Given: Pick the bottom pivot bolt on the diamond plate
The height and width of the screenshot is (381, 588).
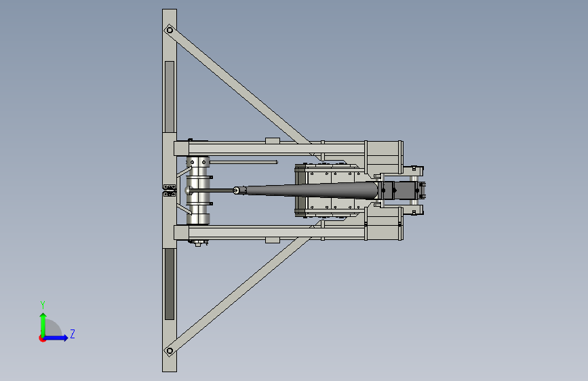Looking at the screenshot, I should click(170, 350).
